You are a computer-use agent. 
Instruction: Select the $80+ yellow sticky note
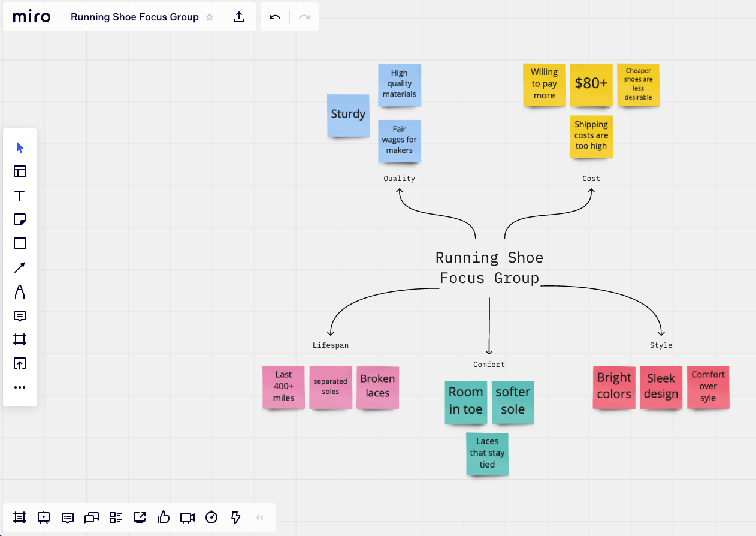pos(591,85)
